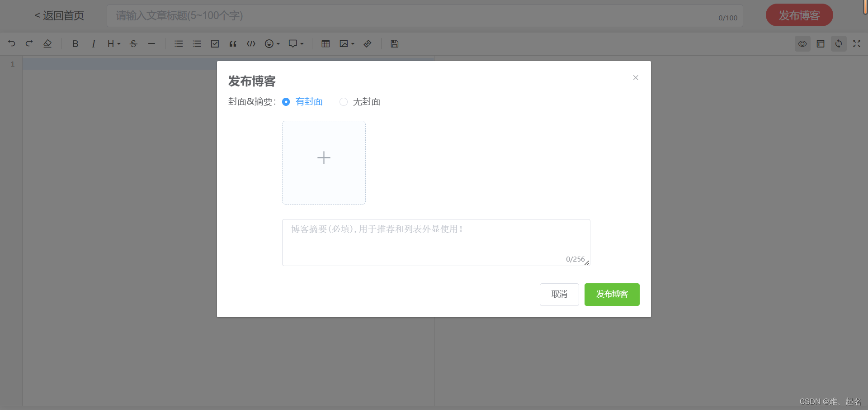This screenshot has width=868, height=410.
Task: Toggle table of contents layout icon
Action: click(821, 44)
